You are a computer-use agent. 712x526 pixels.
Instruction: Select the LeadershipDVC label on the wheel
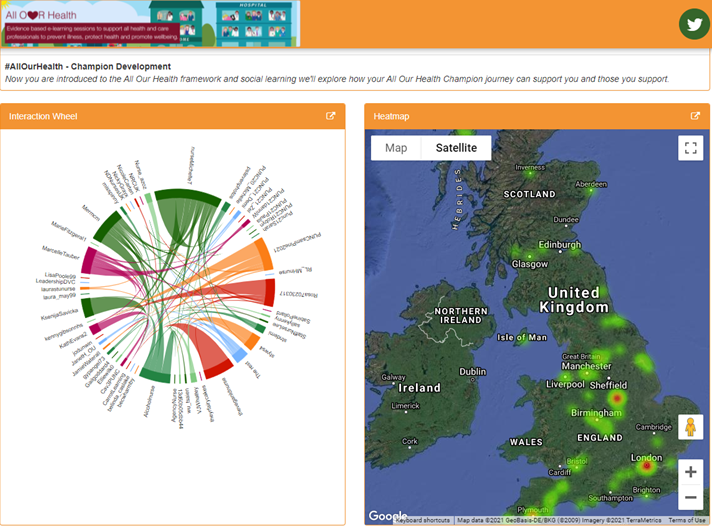point(55,282)
